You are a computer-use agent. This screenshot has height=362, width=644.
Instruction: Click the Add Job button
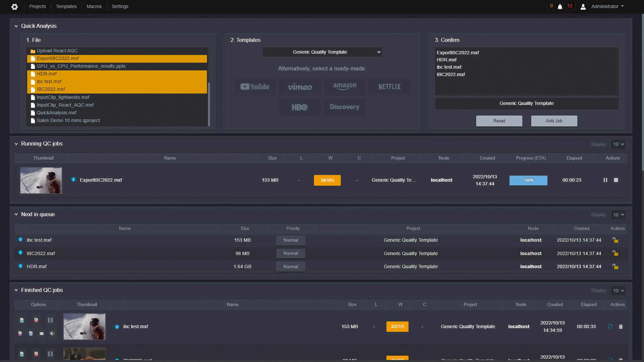click(x=554, y=121)
